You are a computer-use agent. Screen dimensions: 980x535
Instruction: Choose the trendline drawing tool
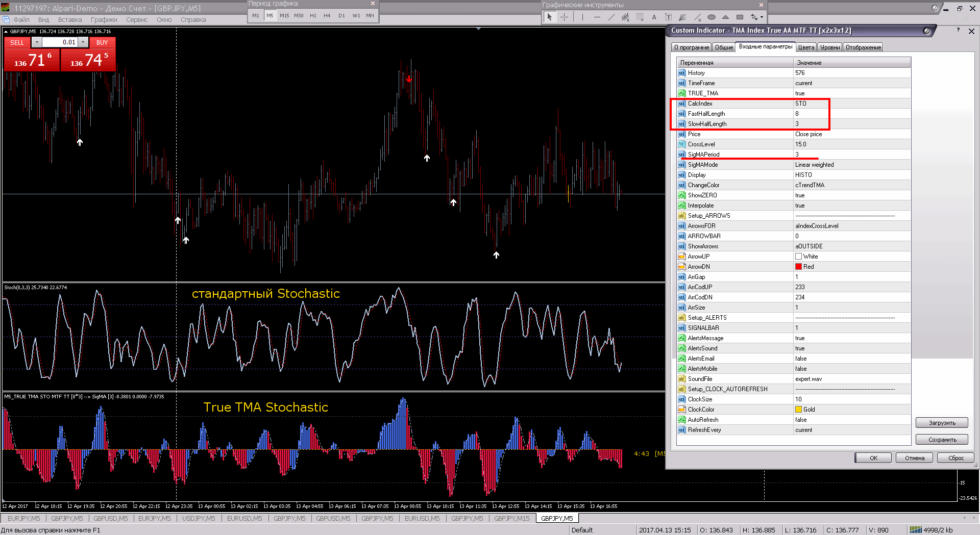(x=611, y=17)
